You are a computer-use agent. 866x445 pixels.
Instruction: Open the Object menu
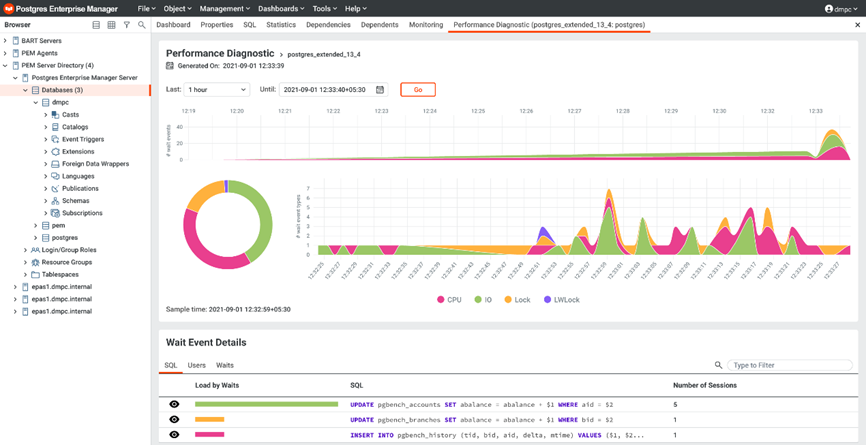coord(178,9)
